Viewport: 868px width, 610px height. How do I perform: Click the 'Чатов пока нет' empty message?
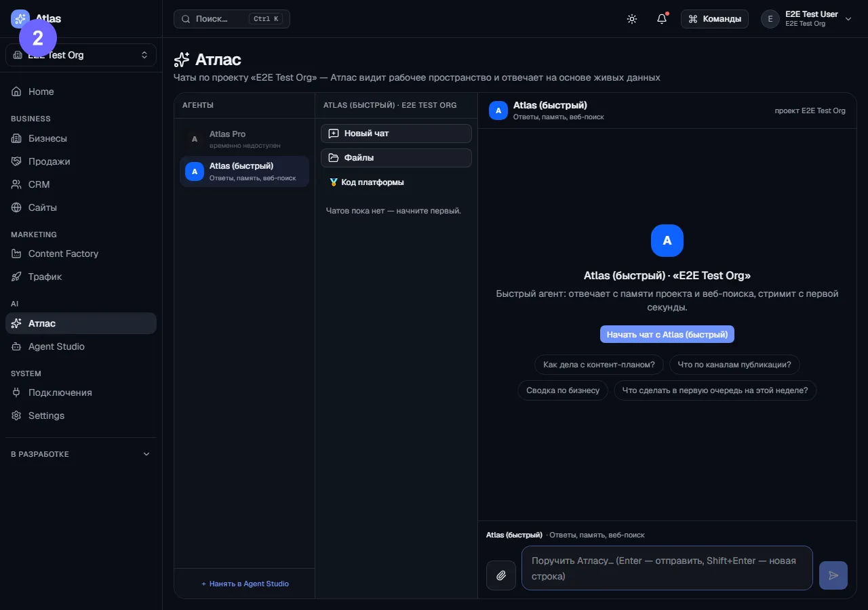tap(393, 211)
